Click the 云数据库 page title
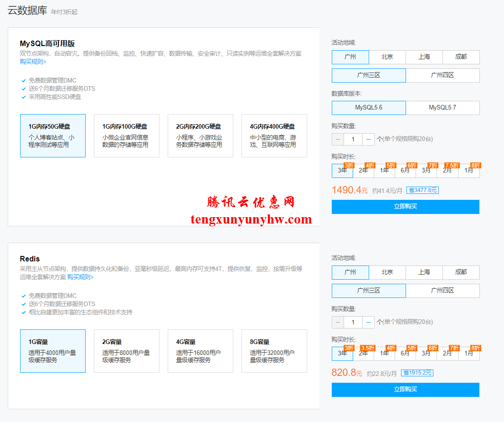This screenshot has height=422, width=504. tap(27, 10)
